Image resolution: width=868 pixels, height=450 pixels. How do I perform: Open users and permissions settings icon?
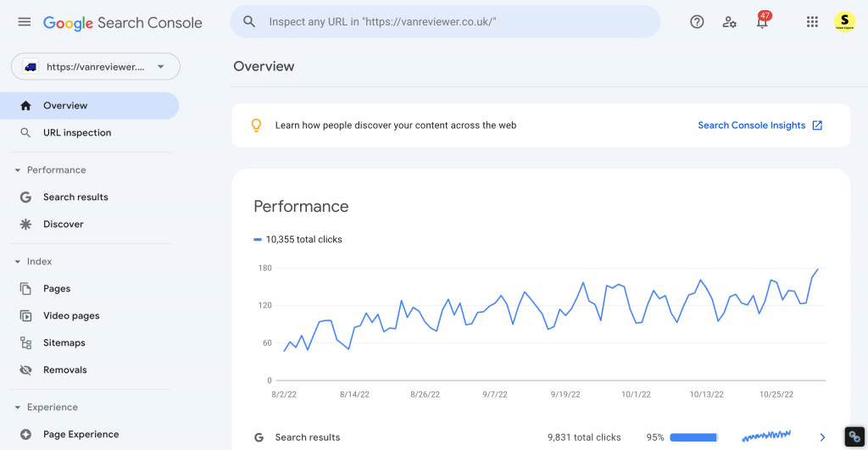point(729,22)
